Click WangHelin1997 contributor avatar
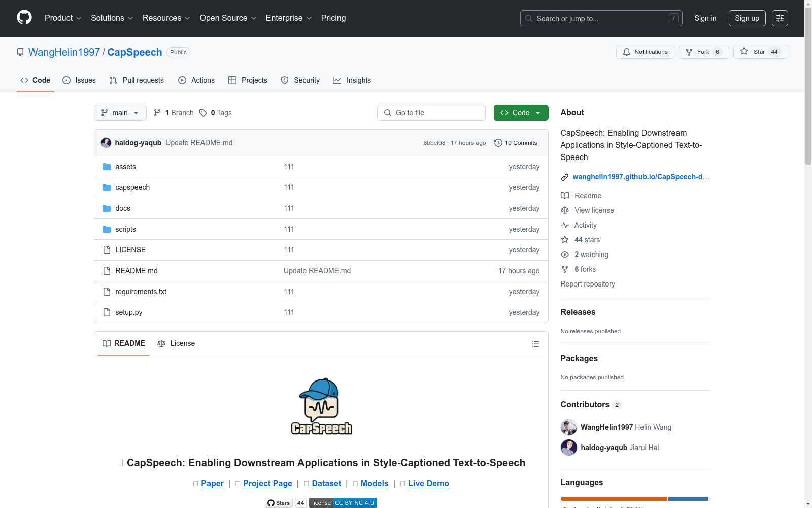This screenshot has height=508, width=812. pyautogui.click(x=569, y=427)
